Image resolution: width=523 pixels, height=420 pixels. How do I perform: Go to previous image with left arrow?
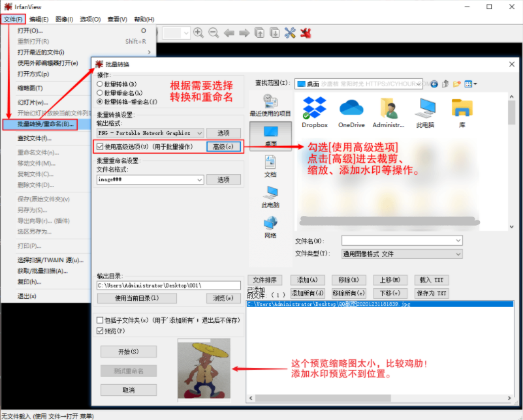click(x=229, y=33)
